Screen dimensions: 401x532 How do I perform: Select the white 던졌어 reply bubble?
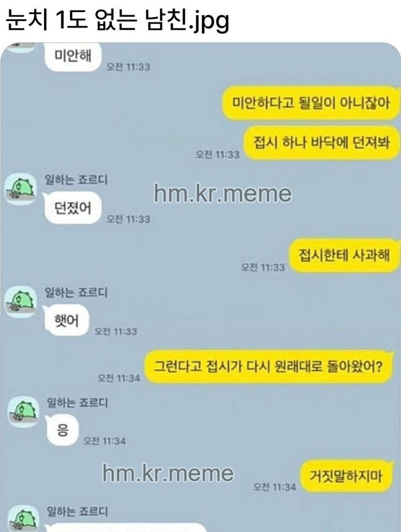(73, 208)
